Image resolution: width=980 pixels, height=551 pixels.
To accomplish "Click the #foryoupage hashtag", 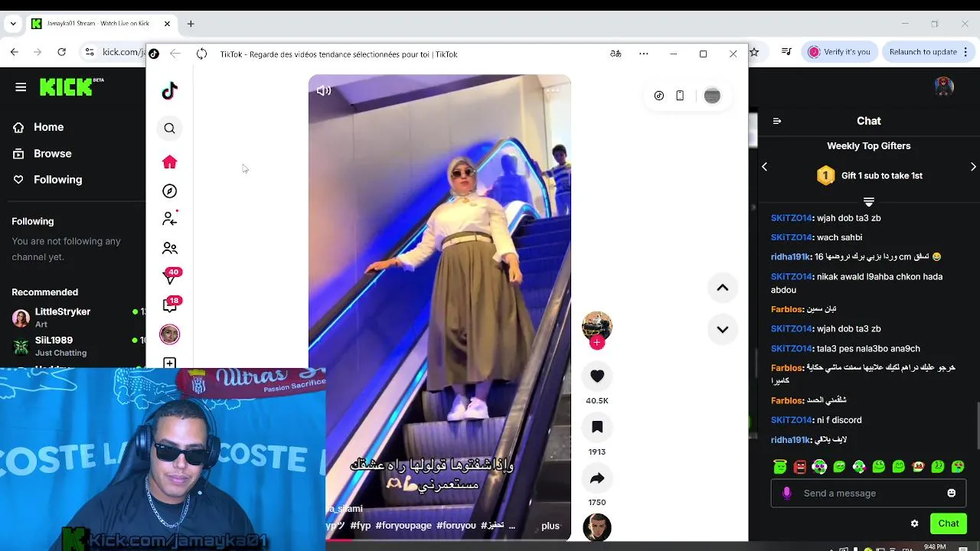I will coord(403,526).
